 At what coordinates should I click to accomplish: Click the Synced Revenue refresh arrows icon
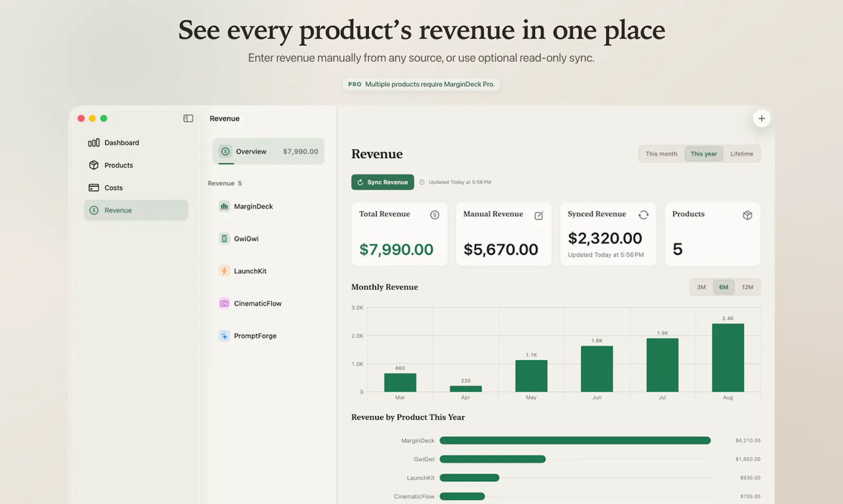643,215
